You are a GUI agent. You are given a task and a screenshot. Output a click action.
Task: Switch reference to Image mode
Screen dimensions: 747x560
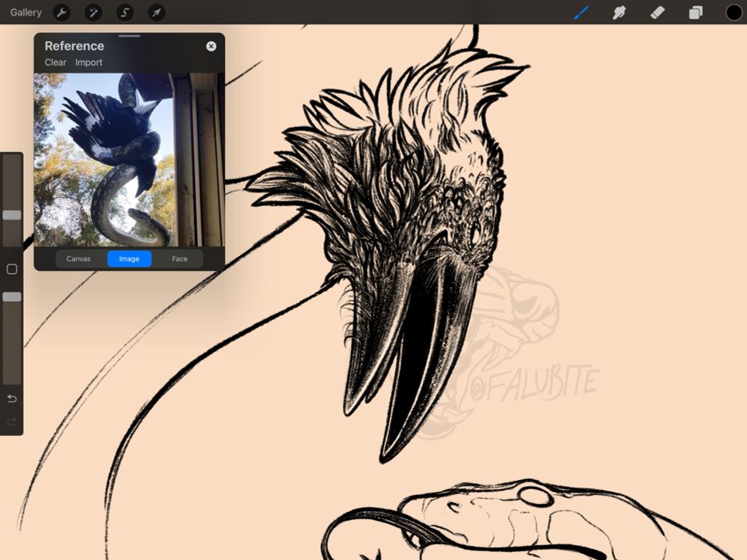pos(129,258)
